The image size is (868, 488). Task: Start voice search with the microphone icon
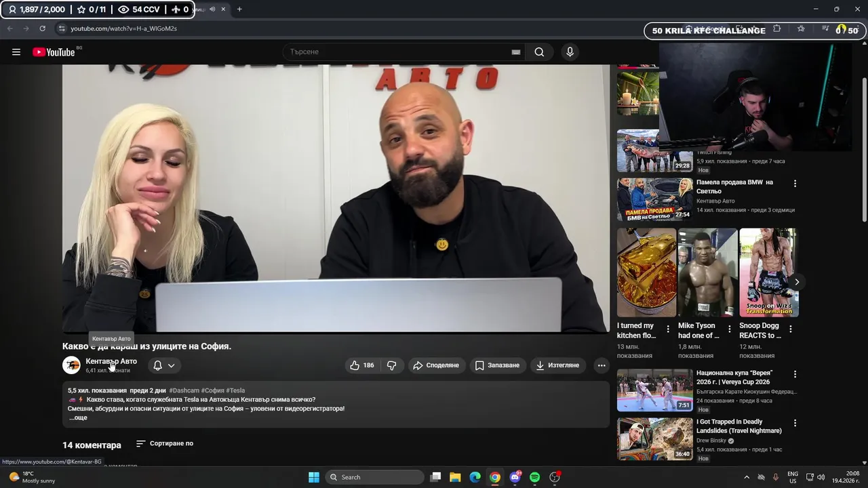pyautogui.click(x=570, y=52)
